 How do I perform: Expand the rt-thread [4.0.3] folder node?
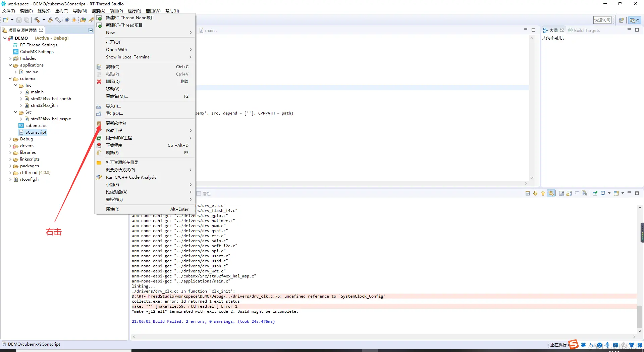pyautogui.click(x=10, y=173)
